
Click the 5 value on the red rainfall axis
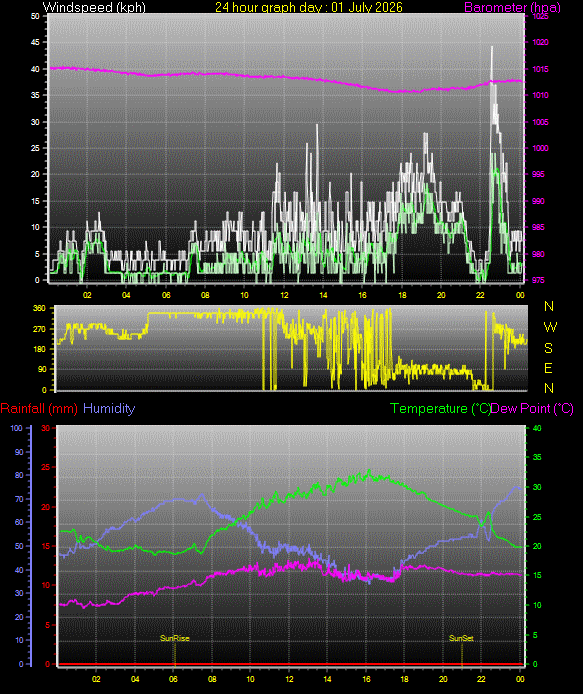point(48,625)
